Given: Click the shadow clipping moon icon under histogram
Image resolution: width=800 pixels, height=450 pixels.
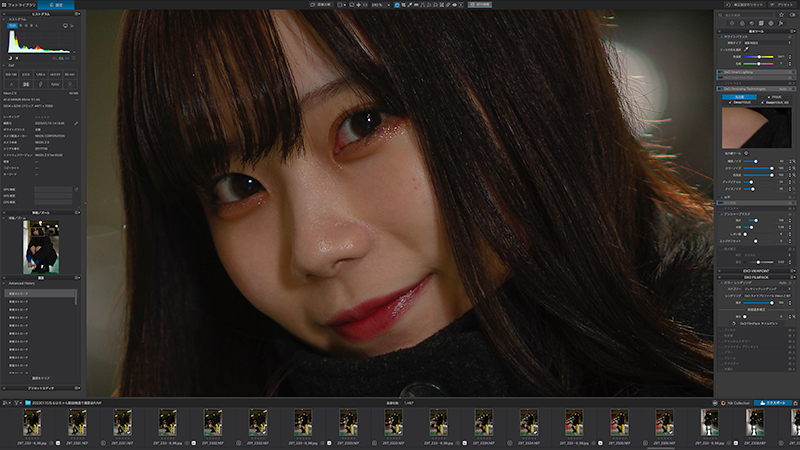Looking at the screenshot, I should [10, 58].
